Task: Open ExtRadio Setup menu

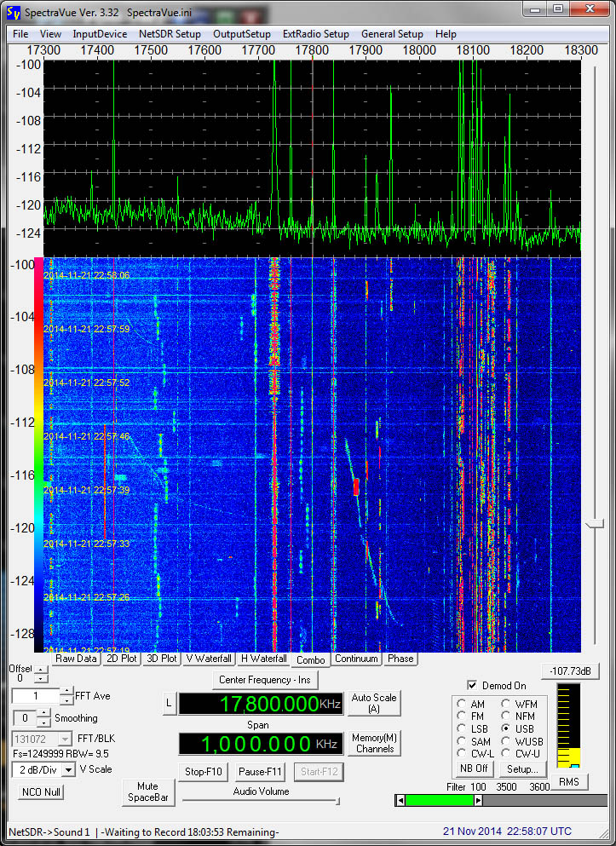Action: coord(315,34)
